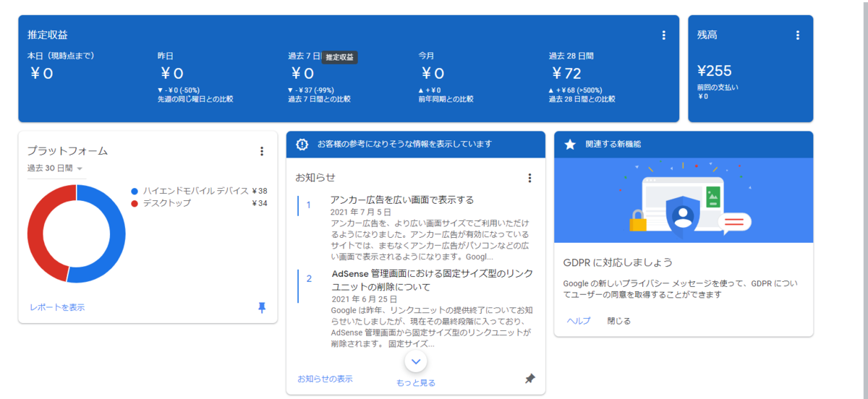Open notice アンカー広告を広い画面で表示する
This screenshot has width=868, height=399.
[x=402, y=200]
